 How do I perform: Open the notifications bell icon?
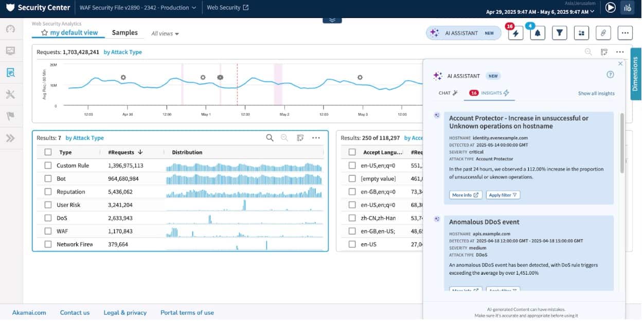tap(538, 33)
